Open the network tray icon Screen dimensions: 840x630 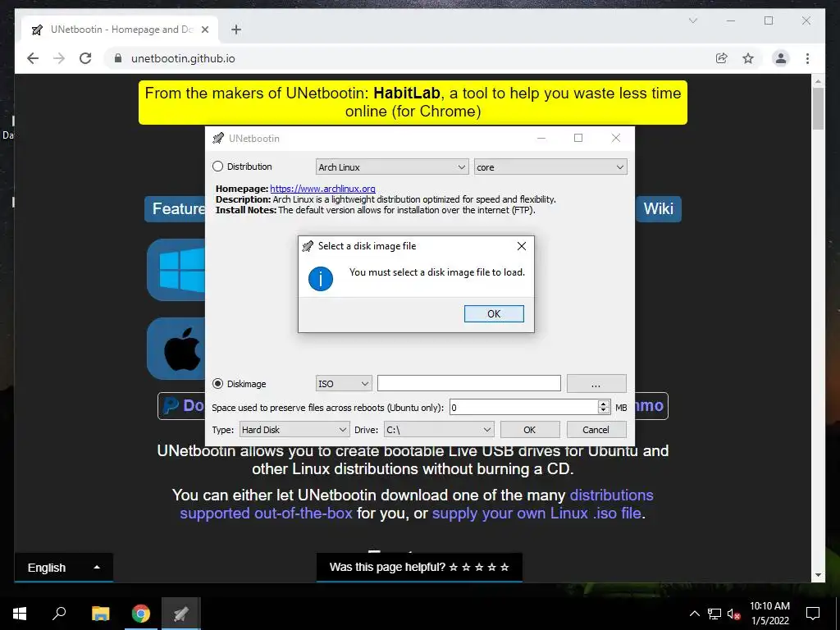tap(714, 614)
